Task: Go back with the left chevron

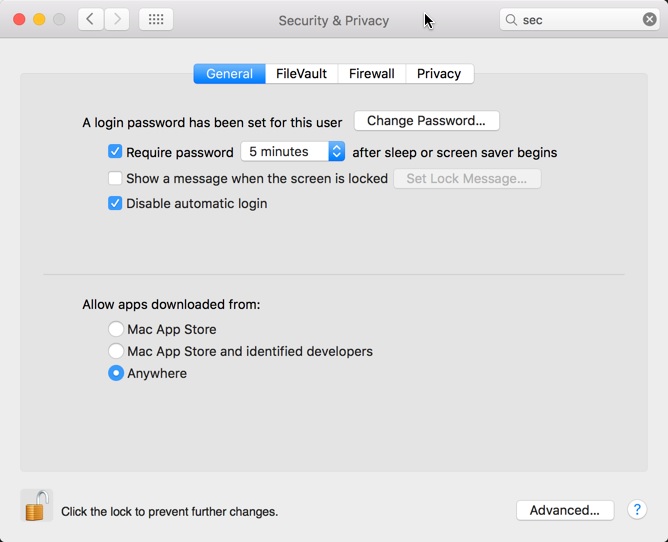Action: pyautogui.click(x=91, y=19)
